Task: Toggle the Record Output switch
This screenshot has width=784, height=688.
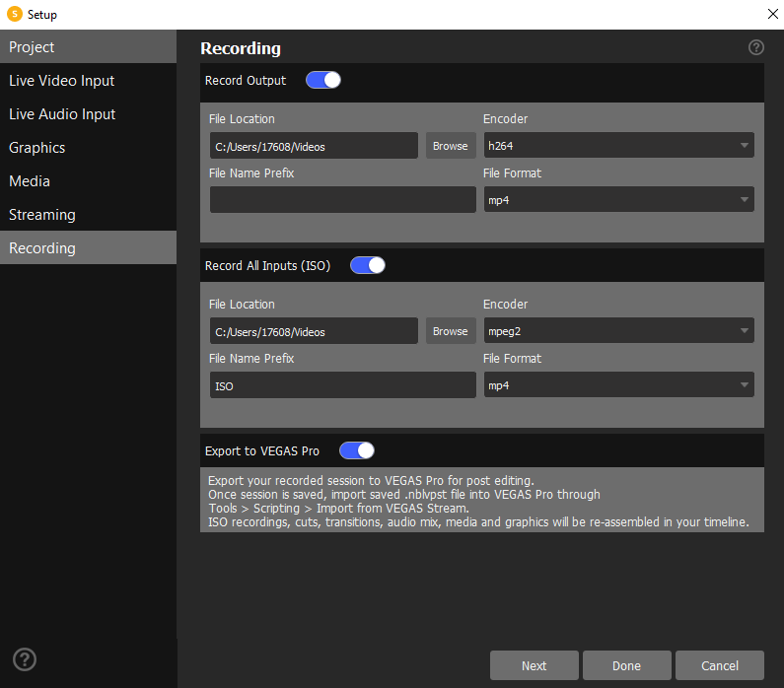Action: 323,80
